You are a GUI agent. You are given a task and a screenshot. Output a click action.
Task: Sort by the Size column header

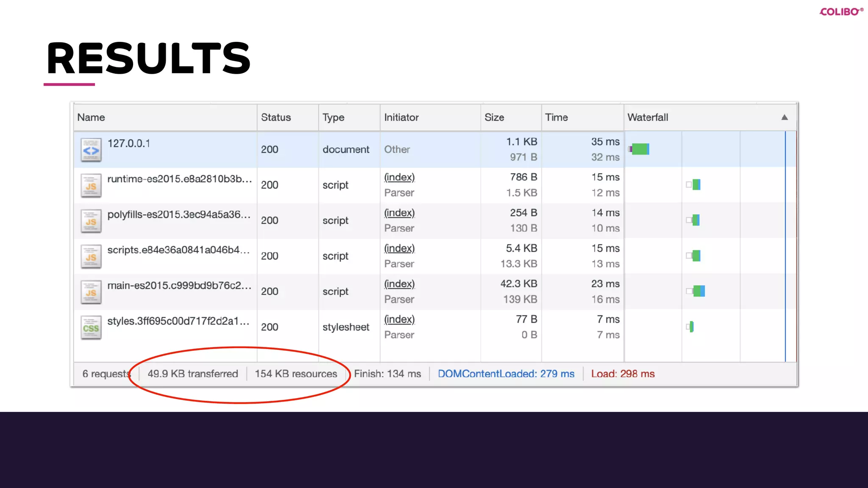(494, 117)
